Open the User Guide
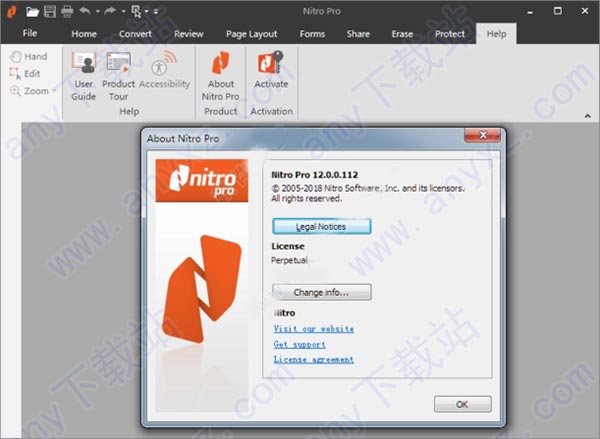Viewport: 600px width, 439px height. (x=83, y=77)
